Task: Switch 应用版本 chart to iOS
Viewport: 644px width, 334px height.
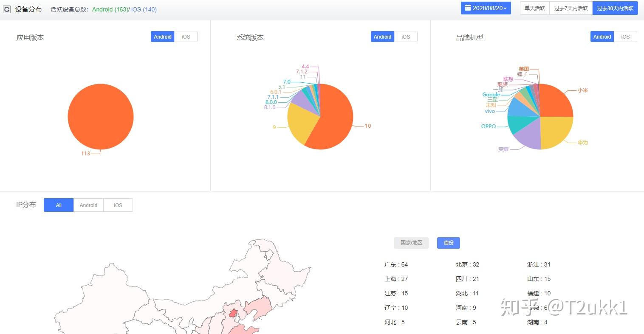Action: click(186, 36)
